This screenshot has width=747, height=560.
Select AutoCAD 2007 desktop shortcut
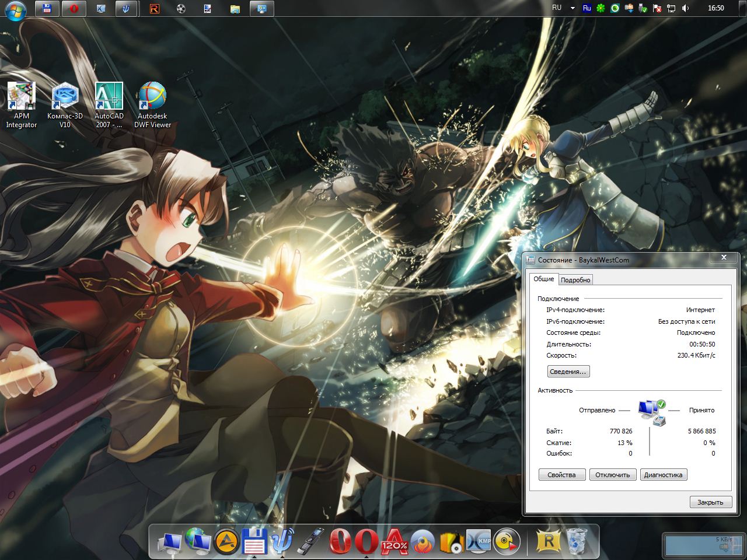pyautogui.click(x=109, y=105)
